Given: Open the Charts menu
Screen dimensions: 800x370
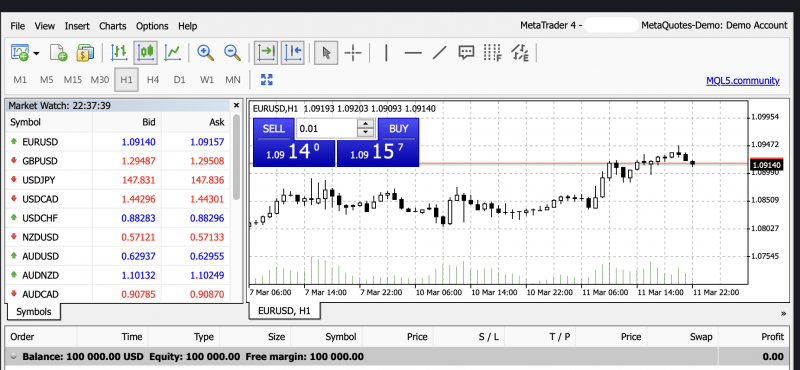Looking at the screenshot, I should tap(112, 26).
